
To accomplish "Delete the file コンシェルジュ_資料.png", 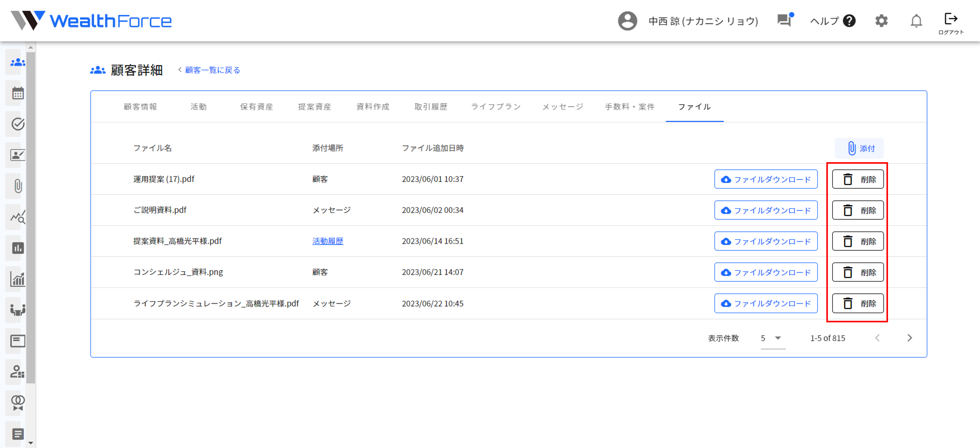I will (857, 272).
